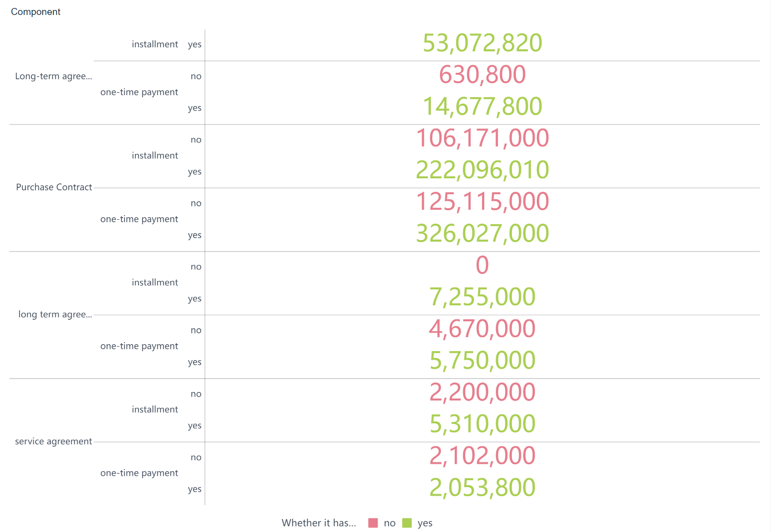The height and width of the screenshot is (532, 771).
Task: Select the "Purchase Contract" row label
Action: (54, 187)
